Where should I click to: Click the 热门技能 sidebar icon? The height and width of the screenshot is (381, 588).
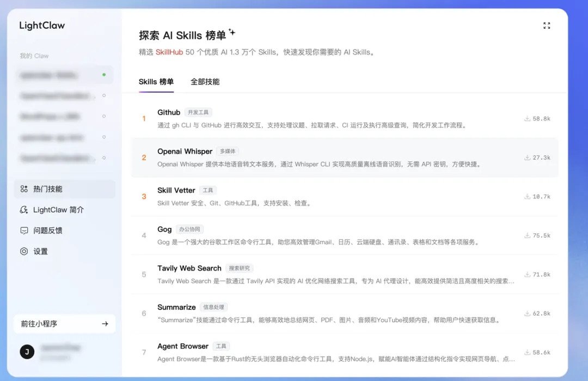24,189
